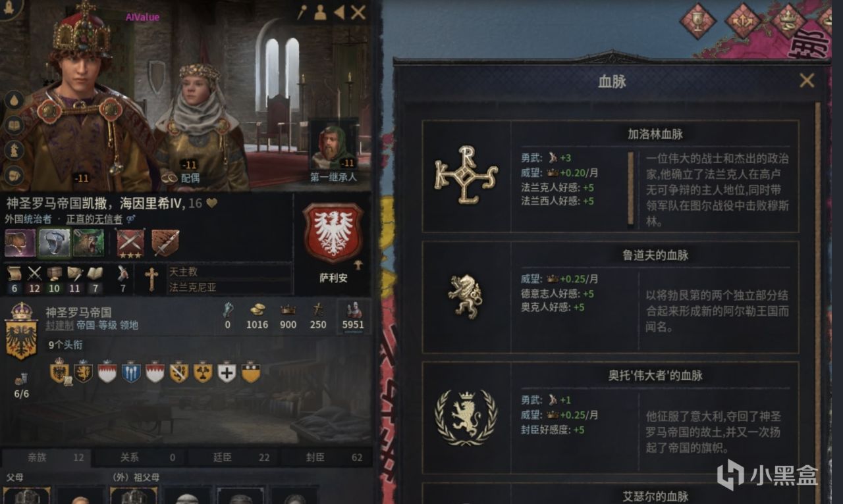
Task: Click the 加洛林血脉 KRLS monogram icon
Action: pyautogui.click(x=466, y=176)
